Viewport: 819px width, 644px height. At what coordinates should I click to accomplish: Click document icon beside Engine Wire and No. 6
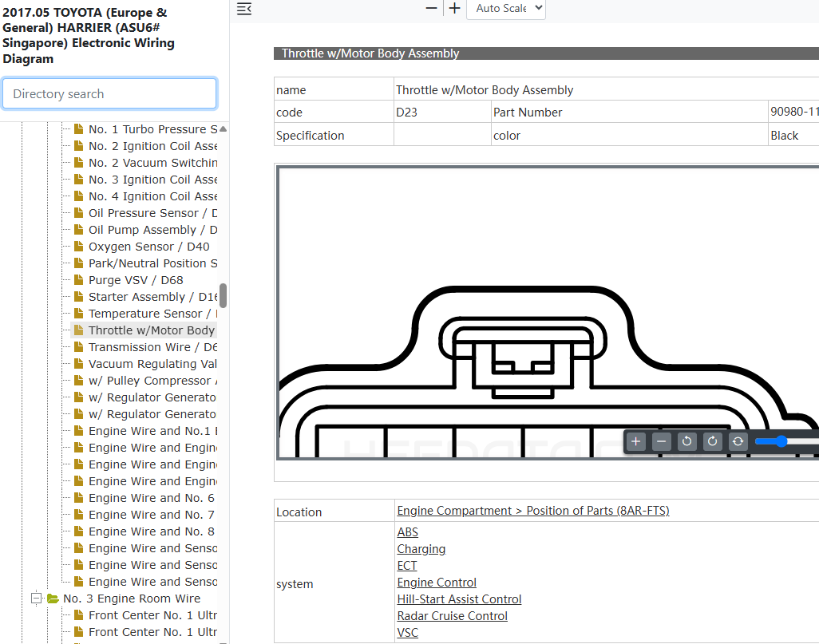coord(78,496)
